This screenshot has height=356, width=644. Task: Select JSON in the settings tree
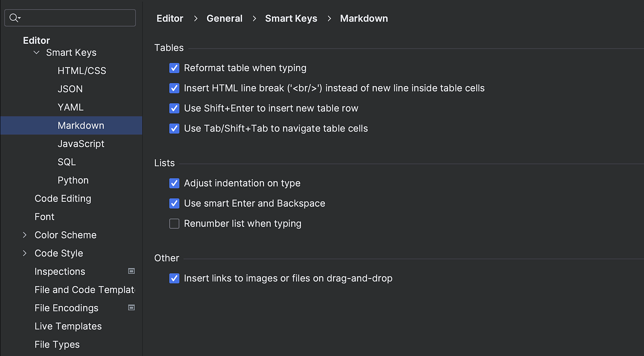(x=70, y=89)
